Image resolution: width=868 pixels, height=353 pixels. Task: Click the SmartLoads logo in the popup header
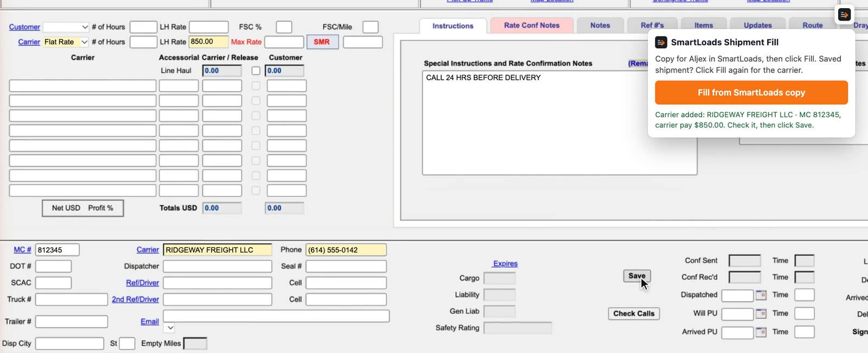click(x=661, y=42)
